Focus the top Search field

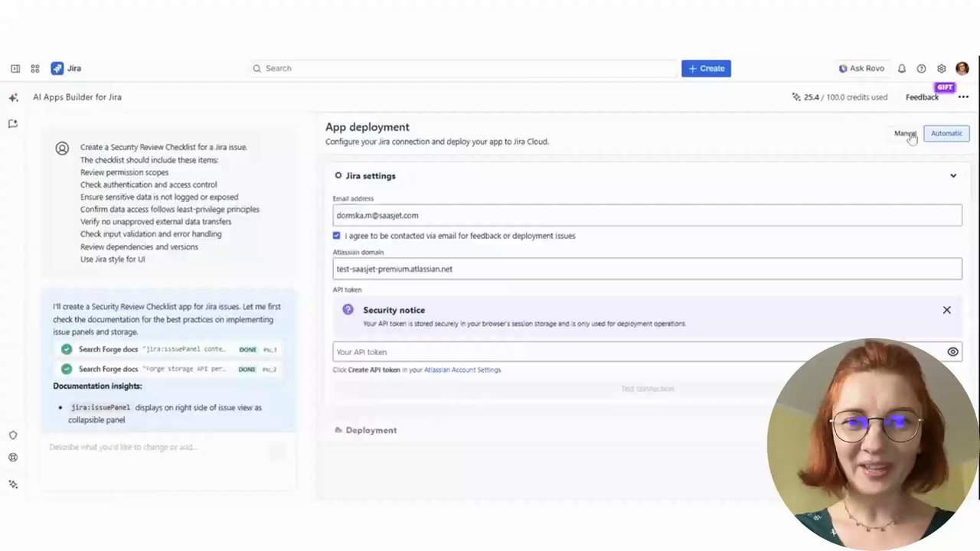(x=463, y=68)
